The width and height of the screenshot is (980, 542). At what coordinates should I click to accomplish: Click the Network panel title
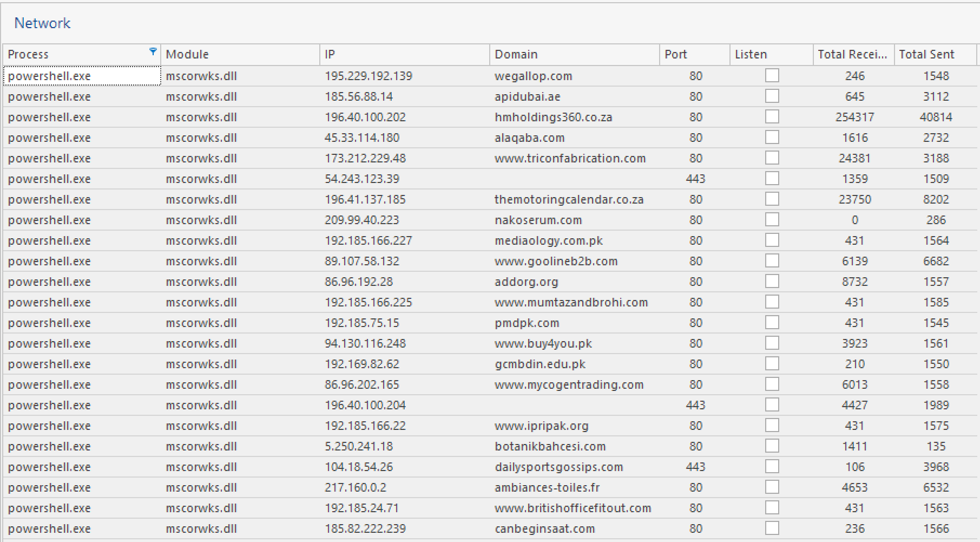point(43,23)
